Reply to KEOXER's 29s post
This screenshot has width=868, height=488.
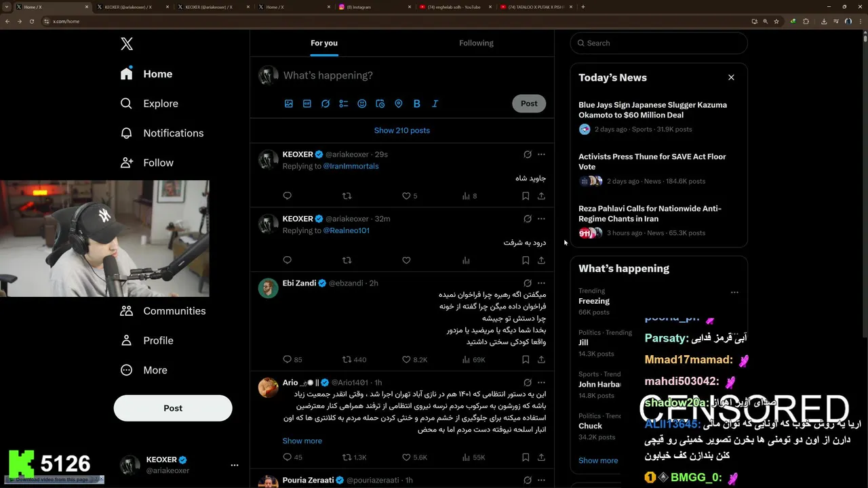click(288, 196)
